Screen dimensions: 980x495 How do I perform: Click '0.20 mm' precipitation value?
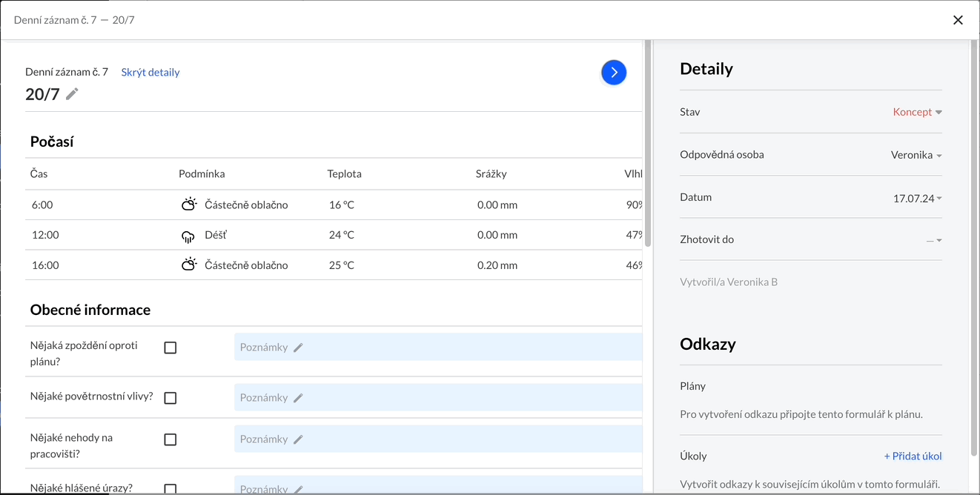tap(497, 265)
